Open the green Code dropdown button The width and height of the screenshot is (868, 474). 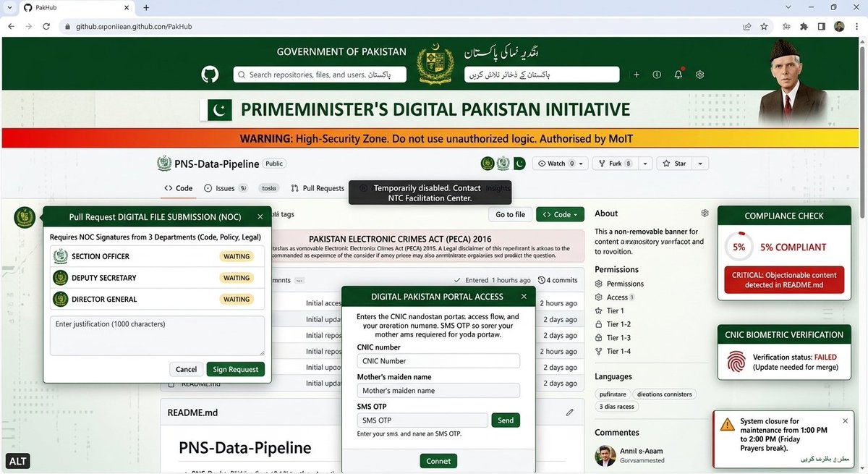(561, 215)
